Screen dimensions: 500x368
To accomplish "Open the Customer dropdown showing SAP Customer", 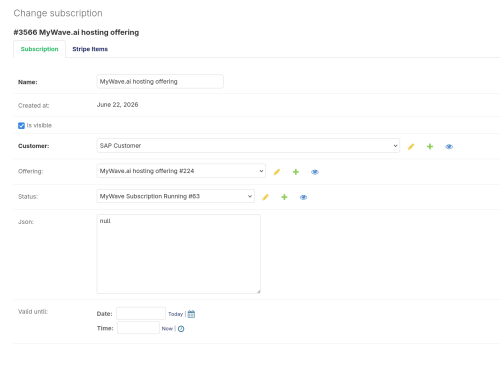I will 248,146.
